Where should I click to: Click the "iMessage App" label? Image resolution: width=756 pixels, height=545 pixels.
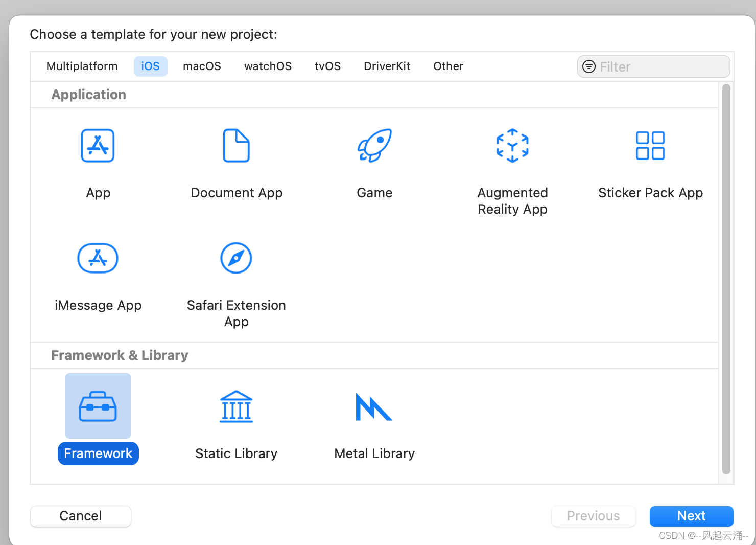coord(98,305)
